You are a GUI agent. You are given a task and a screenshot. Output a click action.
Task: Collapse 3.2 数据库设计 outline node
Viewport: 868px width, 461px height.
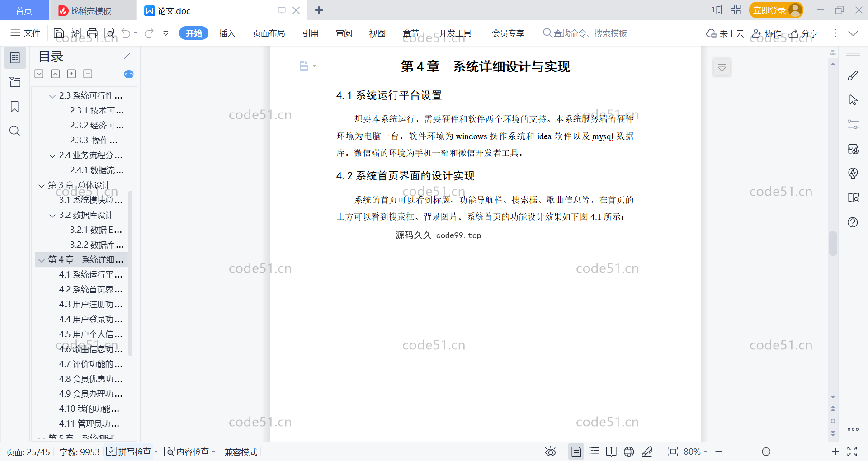(52, 215)
